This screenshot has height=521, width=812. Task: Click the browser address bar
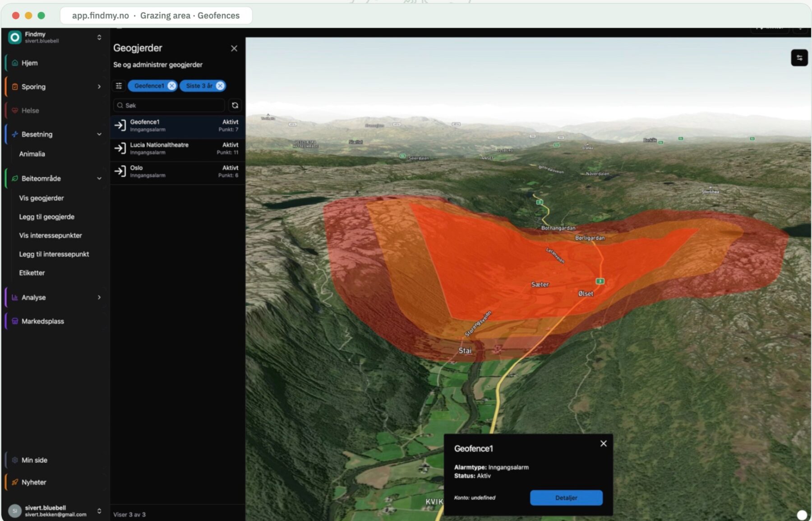pos(156,16)
